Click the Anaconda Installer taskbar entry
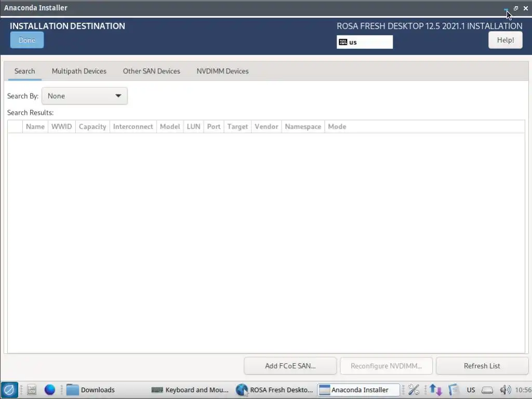This screenshot has width=532, height=399. (358, 390)
